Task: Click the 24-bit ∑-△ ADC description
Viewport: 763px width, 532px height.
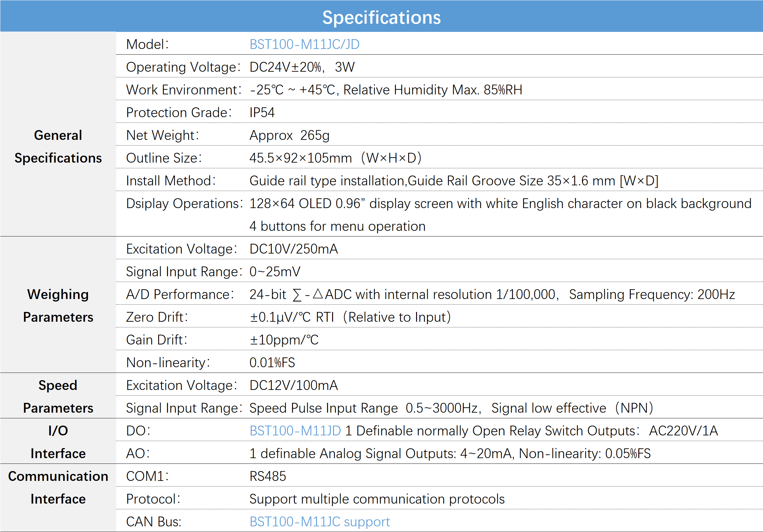Action: pos(404,294)
